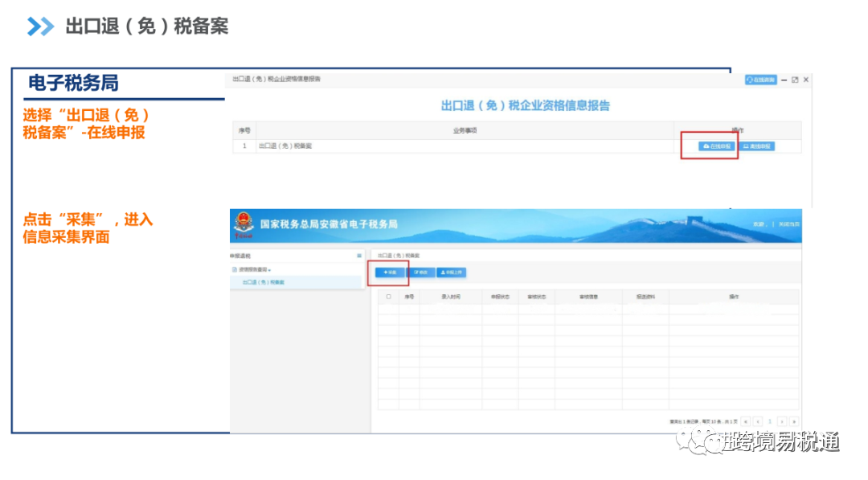Screen dimensions: 868x480
Task: Go to next page with pagination arrow
Action: coord(782,421)
